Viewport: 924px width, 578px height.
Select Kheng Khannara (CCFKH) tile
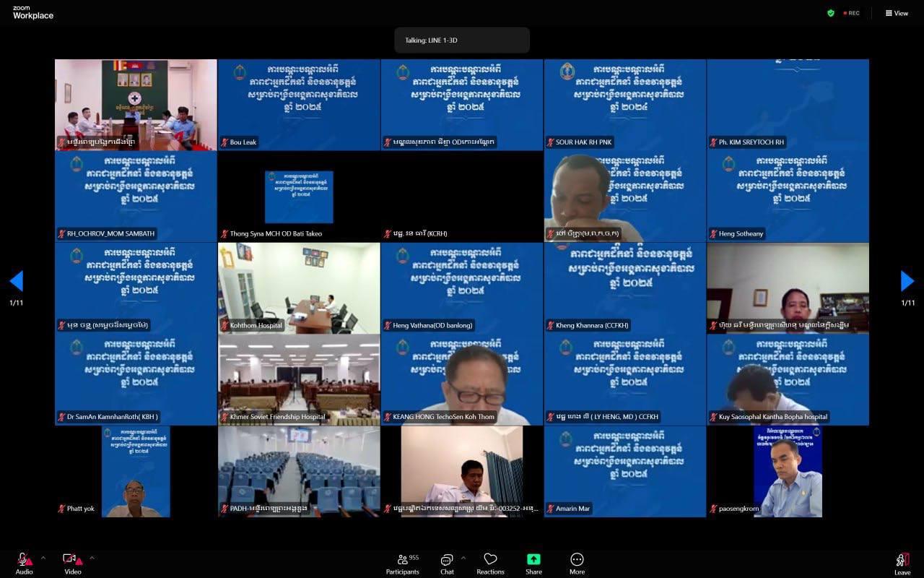tap(625, 288)
